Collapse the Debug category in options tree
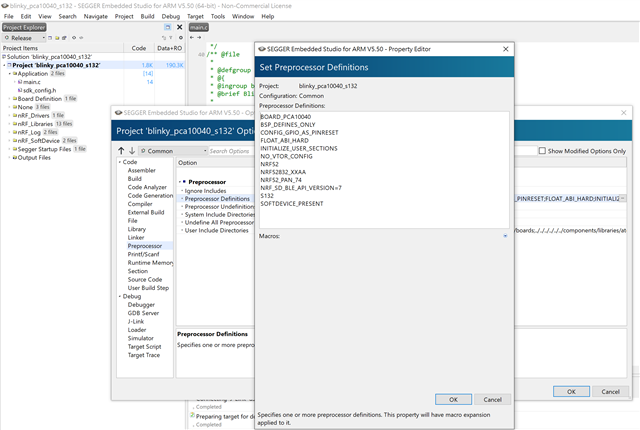The height and width of the screenshot is (430, 640). click(120, 296)
